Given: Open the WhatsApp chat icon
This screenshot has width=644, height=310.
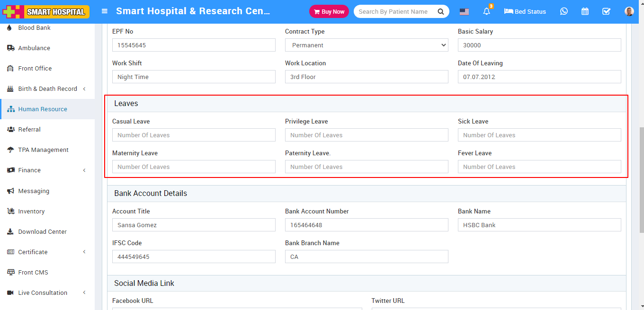Looking at the screenshot, I should click(x=563, y=11).
